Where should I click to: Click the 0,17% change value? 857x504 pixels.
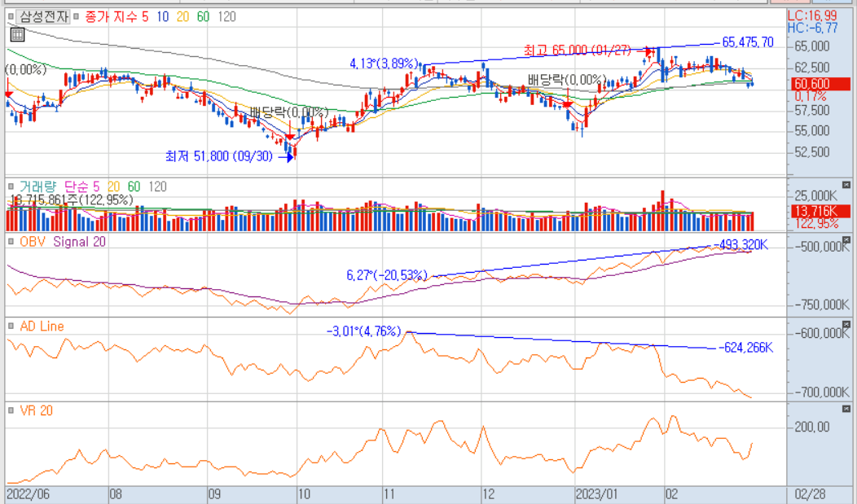811,97
